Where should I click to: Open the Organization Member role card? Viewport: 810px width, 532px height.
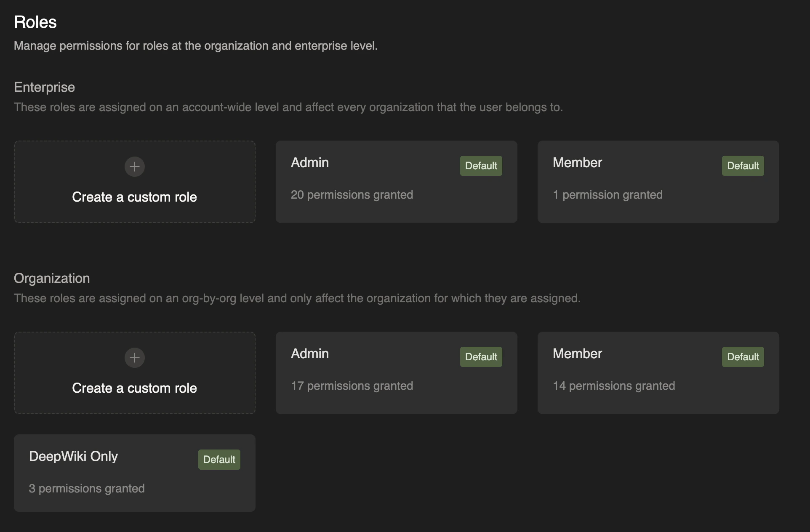click(658, 373)
